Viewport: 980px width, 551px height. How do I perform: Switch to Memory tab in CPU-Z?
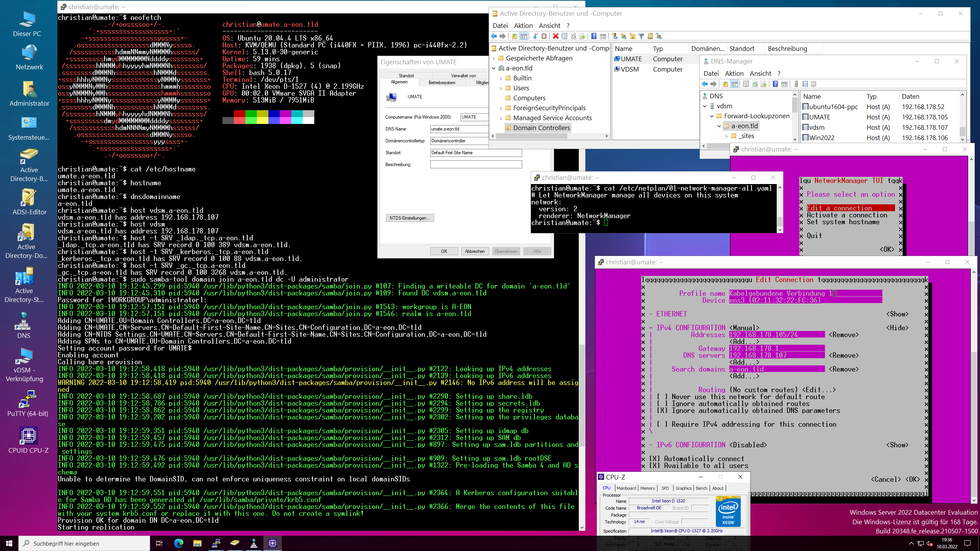(x=647, y=488)
